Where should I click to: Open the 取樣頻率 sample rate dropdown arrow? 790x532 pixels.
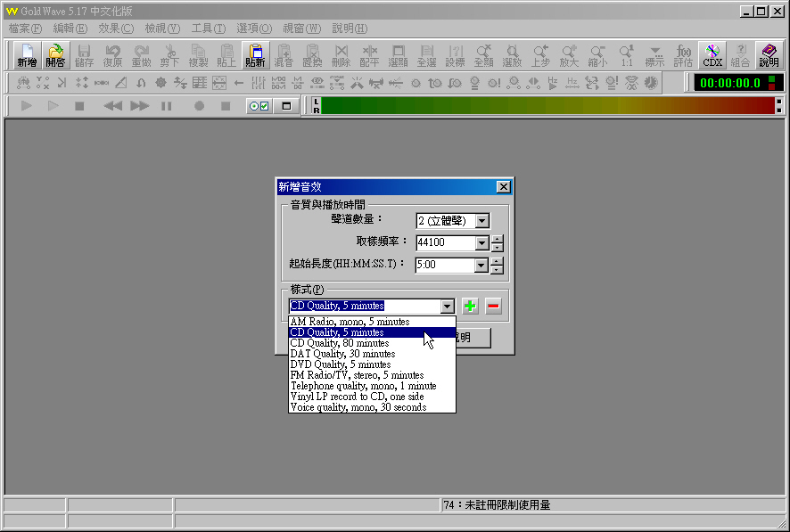(481, 242)
